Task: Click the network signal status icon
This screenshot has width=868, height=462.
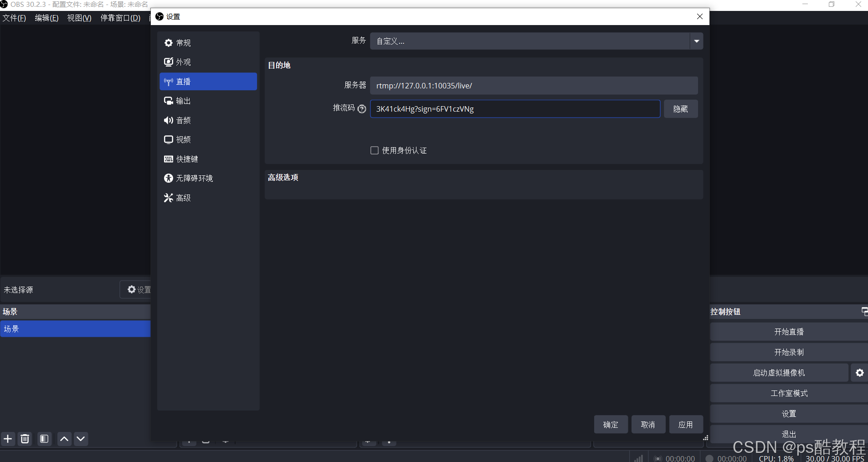Action: point(638,458)
